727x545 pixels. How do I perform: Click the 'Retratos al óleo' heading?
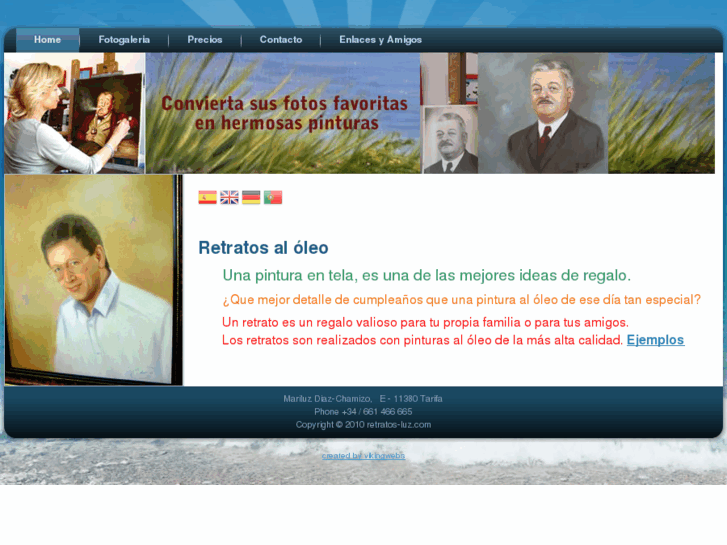click(x=263, y=248)
